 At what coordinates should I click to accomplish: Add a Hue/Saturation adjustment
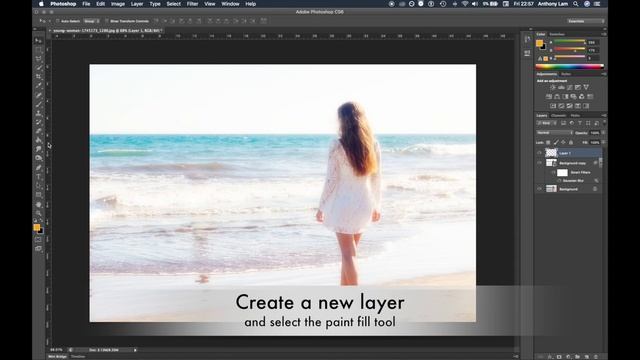coord(549,97)
